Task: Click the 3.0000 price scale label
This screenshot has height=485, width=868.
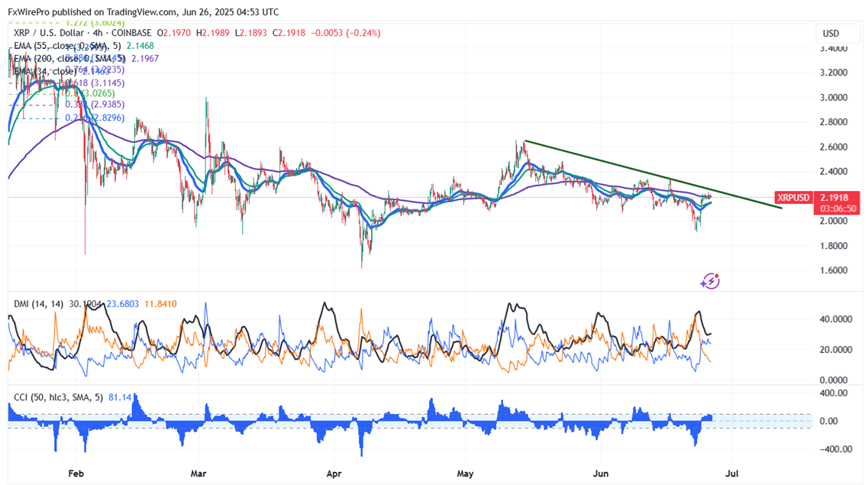Action: tap(831, 98)
